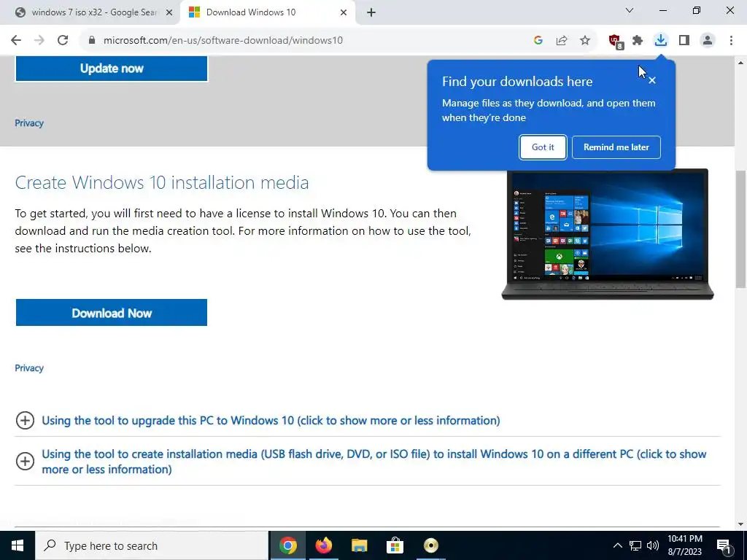Click the page vertical scrollbar thumb
Viewport: 747px width, 560px height.
coord(740,229)
